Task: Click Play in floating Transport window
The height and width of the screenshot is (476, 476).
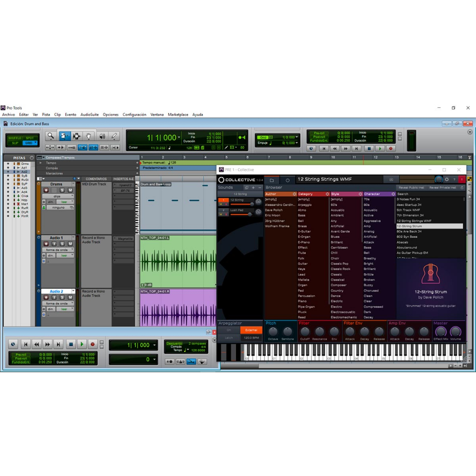Action: pos(81,344)
